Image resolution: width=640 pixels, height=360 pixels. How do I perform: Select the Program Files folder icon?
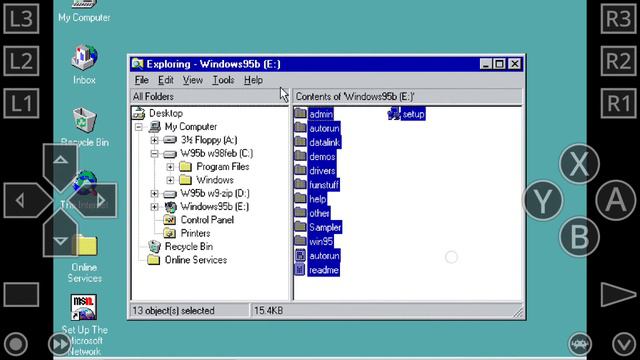tap(186, 167)
